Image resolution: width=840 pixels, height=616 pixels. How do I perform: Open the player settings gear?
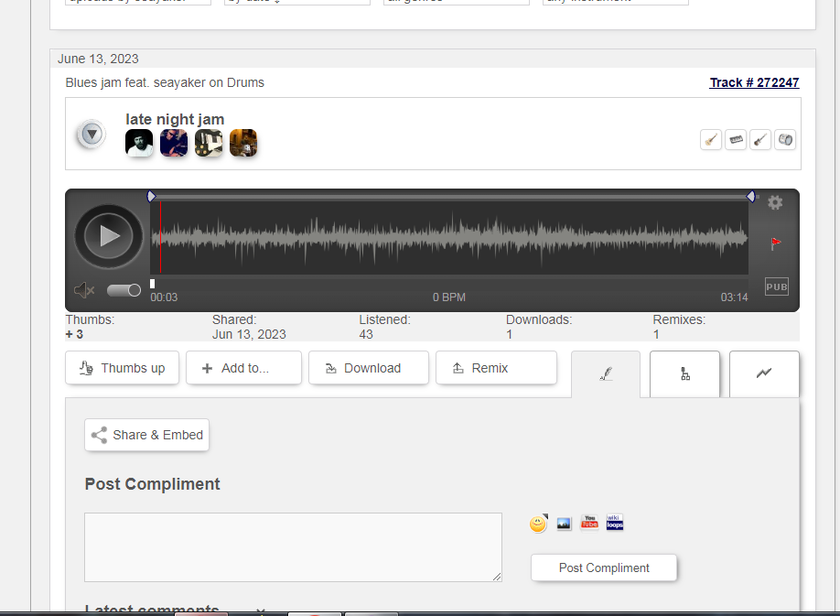click(x=775, y=202)
